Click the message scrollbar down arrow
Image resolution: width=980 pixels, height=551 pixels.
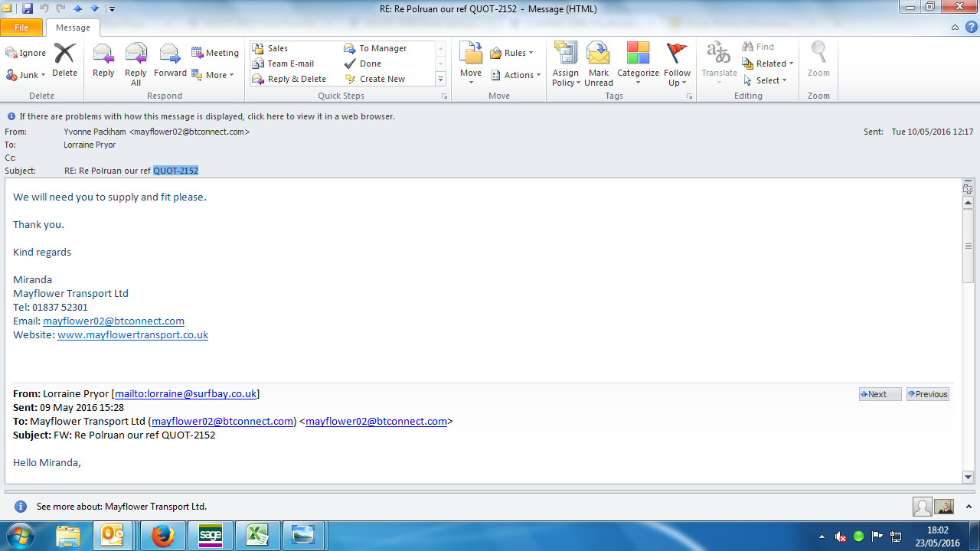coord(968,477)
